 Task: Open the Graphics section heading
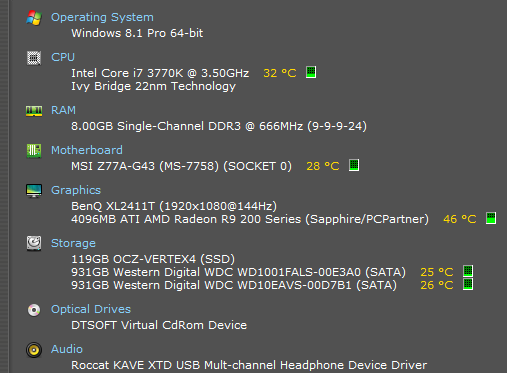click(x=76, y=190)
